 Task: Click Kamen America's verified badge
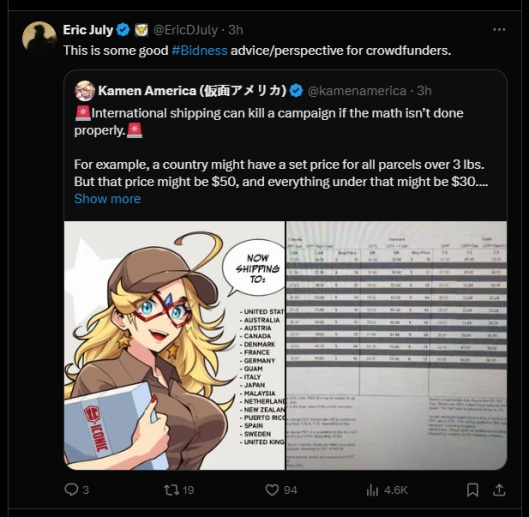(297, 91)
